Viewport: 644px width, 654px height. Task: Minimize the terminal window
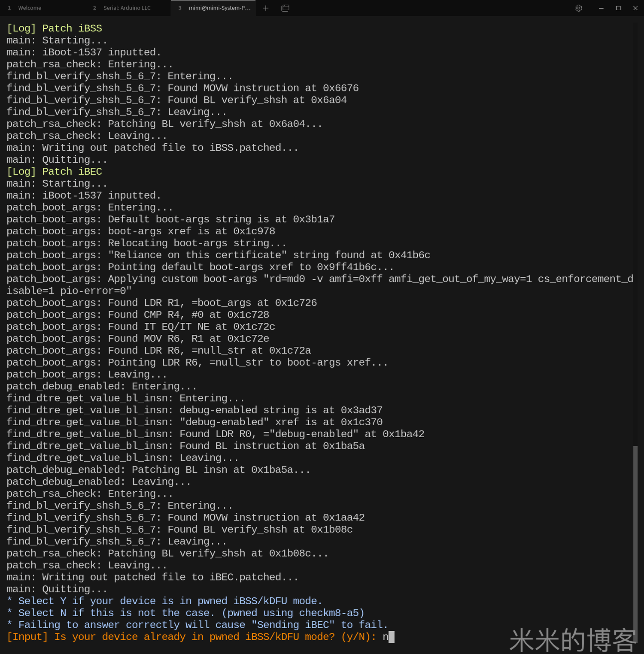tap(601, 8)
